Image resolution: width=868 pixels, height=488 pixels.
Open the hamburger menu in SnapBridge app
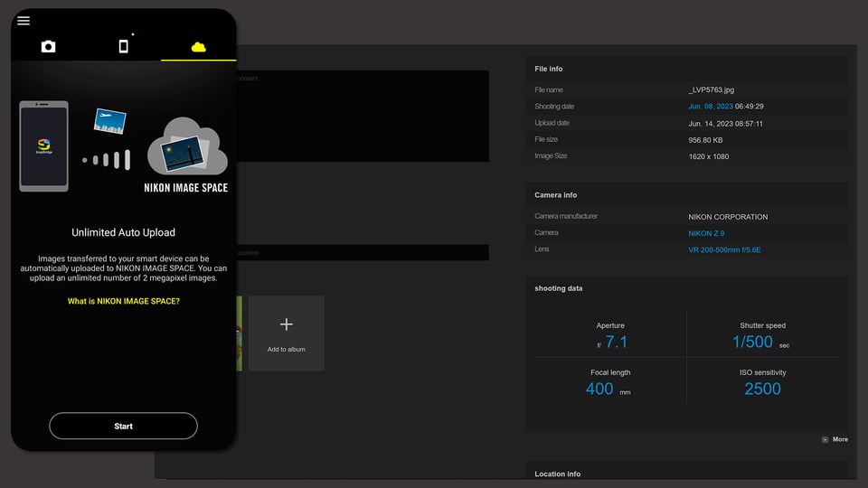[24, 21]
